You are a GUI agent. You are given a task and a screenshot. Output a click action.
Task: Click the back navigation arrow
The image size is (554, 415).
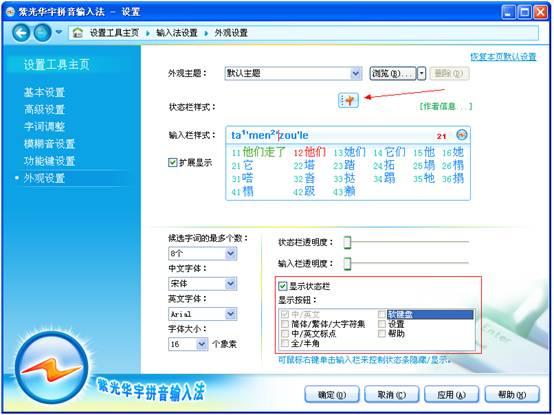[21, 33]
